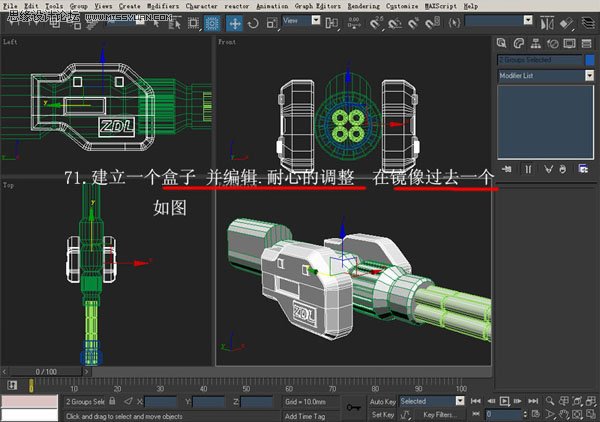Image resolution: width=600 pixels, height=422 pixels.
Task: Click the Set Keys key icon
Action: pos(354,407)
